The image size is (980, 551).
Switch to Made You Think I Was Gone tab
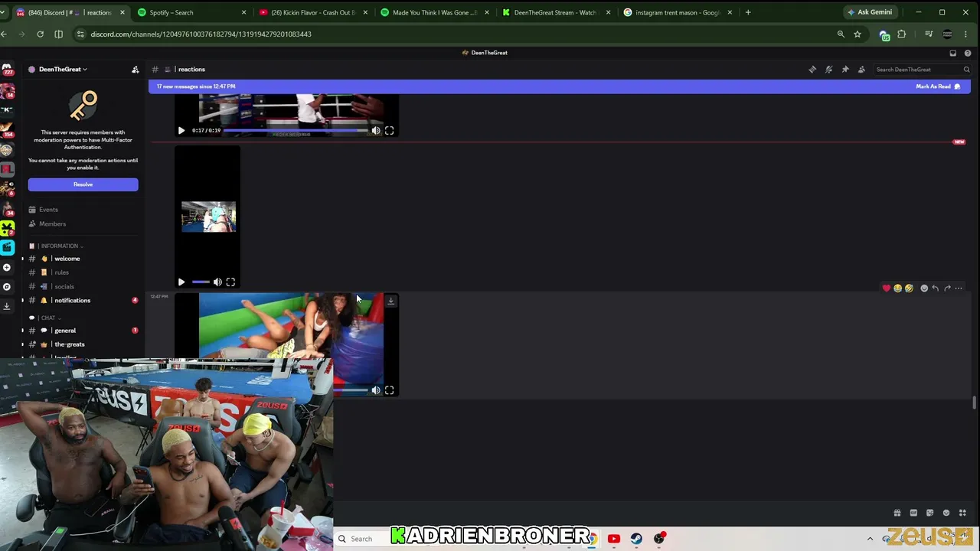434,12
